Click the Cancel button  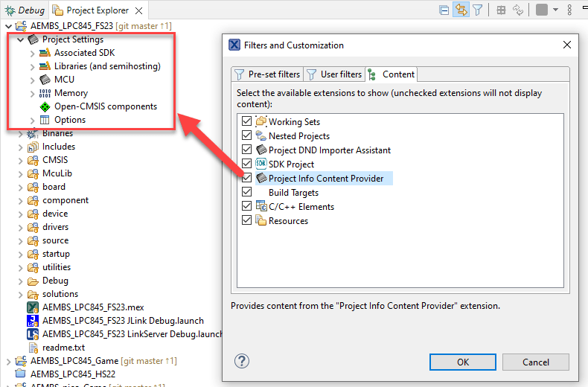point(536,362)
